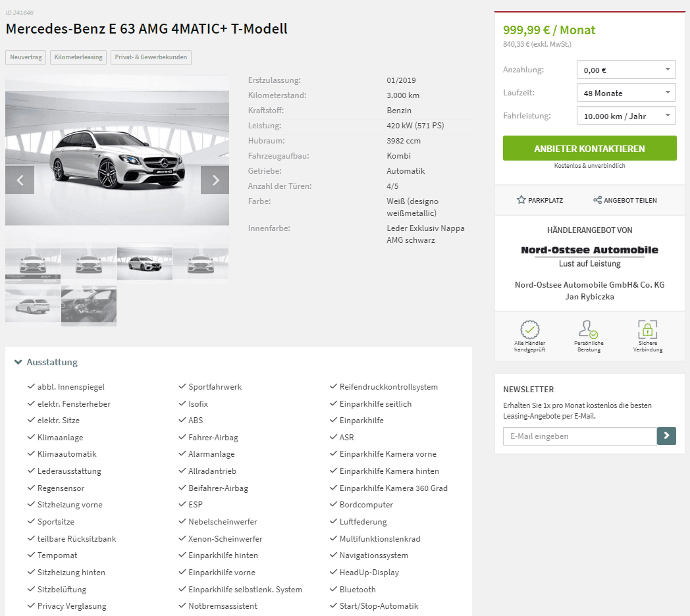Click the NEWSLETTER heading
Viewport: 690px width, 616px height.
529,390
